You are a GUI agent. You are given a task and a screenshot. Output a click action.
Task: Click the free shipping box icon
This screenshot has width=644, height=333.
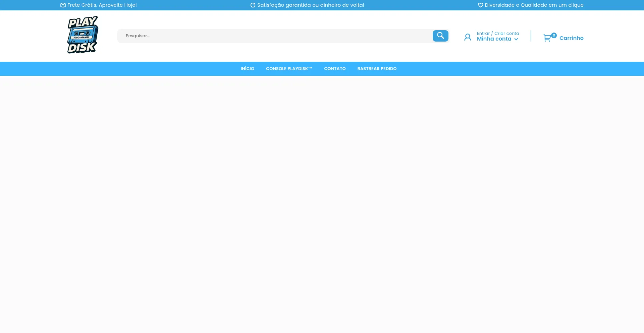(63, 5)
